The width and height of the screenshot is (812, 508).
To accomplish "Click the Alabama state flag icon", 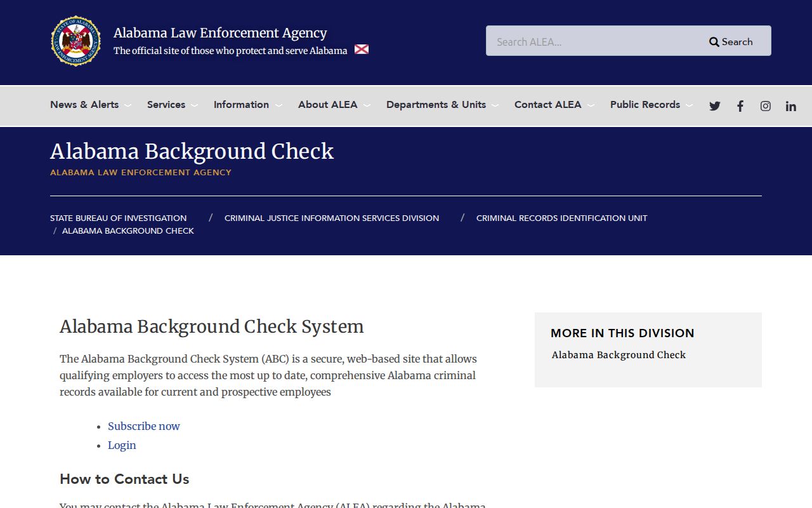I will (362, 50).
